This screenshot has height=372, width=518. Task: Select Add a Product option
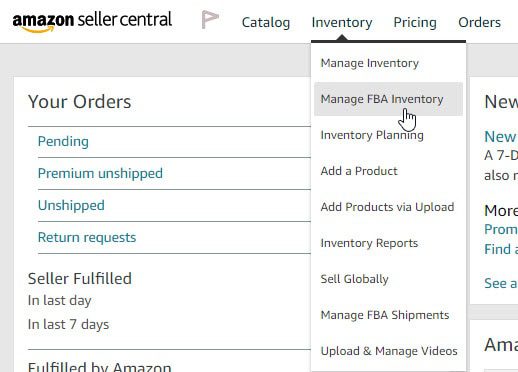coord(359,171)
